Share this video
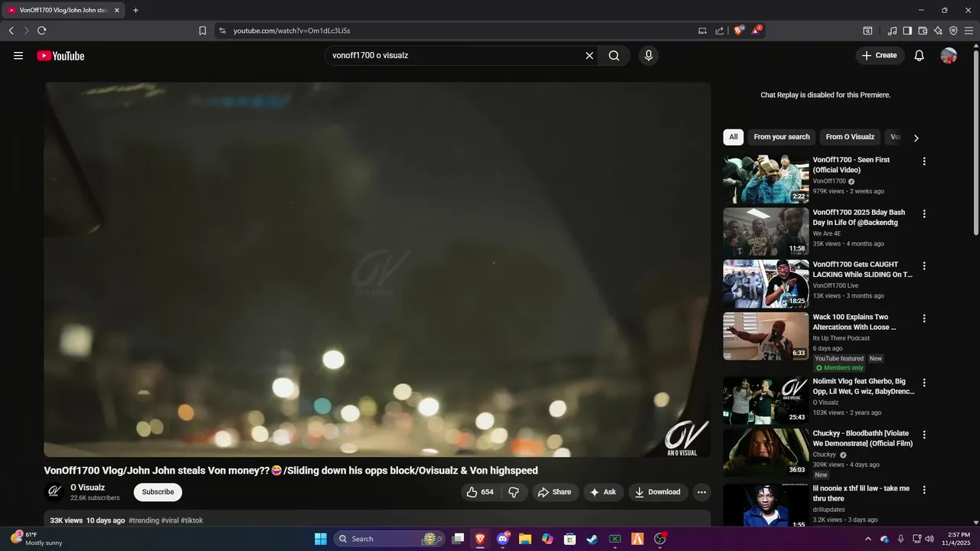980x551 pixels. pyautogui.click(x=554, y=492)
